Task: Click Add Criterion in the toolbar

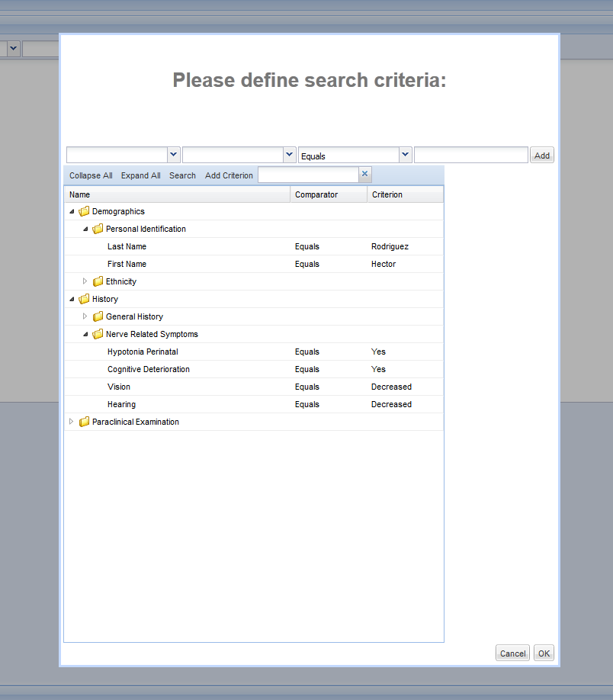Action: point(229,175)
